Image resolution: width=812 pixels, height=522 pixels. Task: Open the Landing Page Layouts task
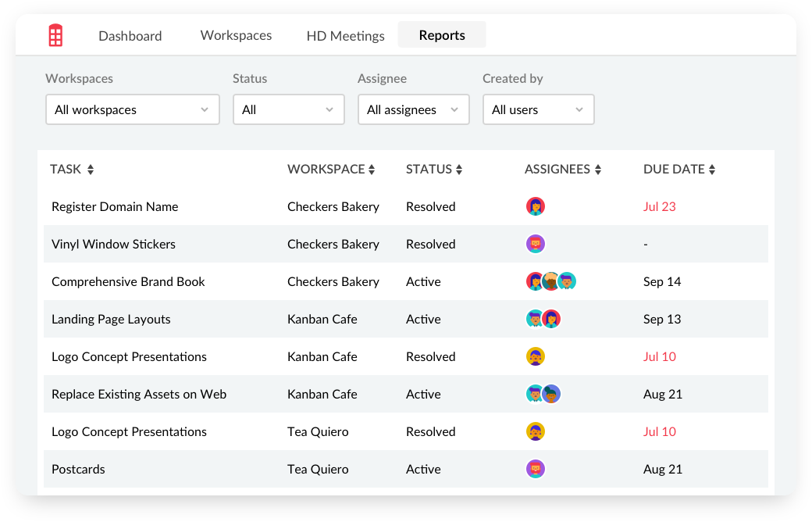point(111,319)
